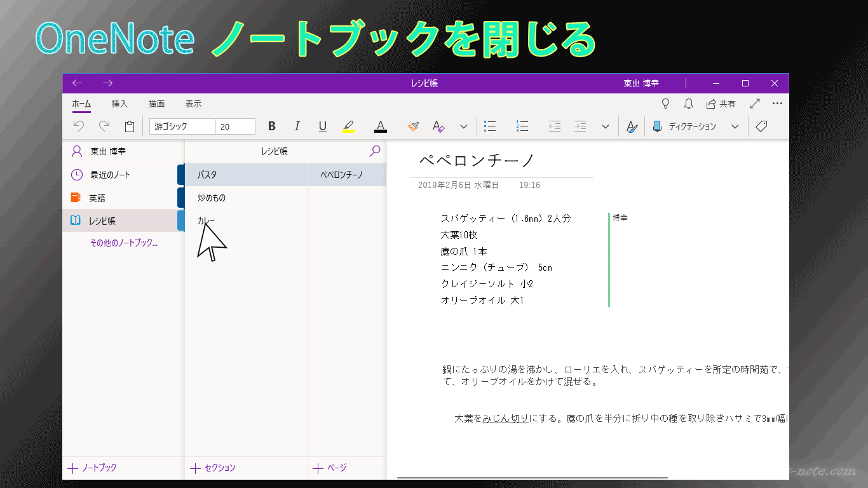Viewport: 868px width, 488px height.
Task: Open the ペペロンチーノ page
Action: tap(347, 175)
